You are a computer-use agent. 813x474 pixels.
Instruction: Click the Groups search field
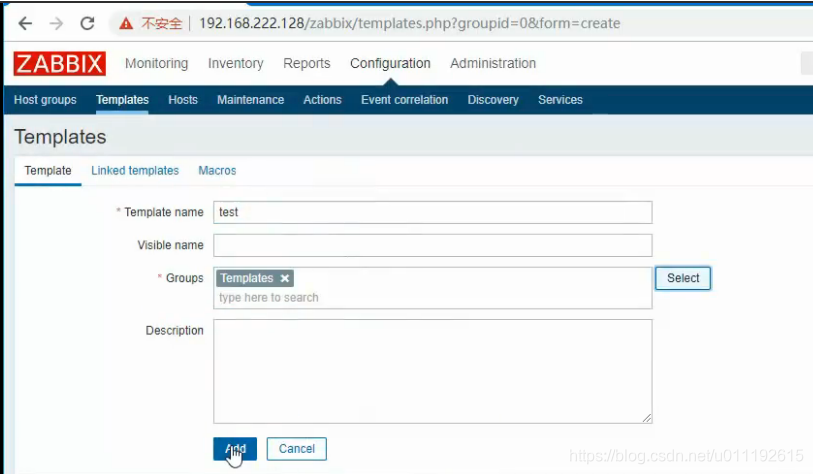tap(432, 298)
